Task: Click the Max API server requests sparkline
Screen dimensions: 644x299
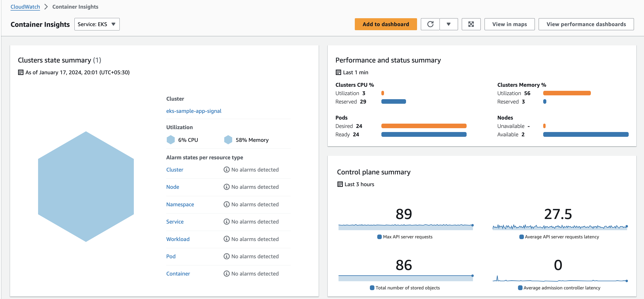Action: (x=406, y=227)
